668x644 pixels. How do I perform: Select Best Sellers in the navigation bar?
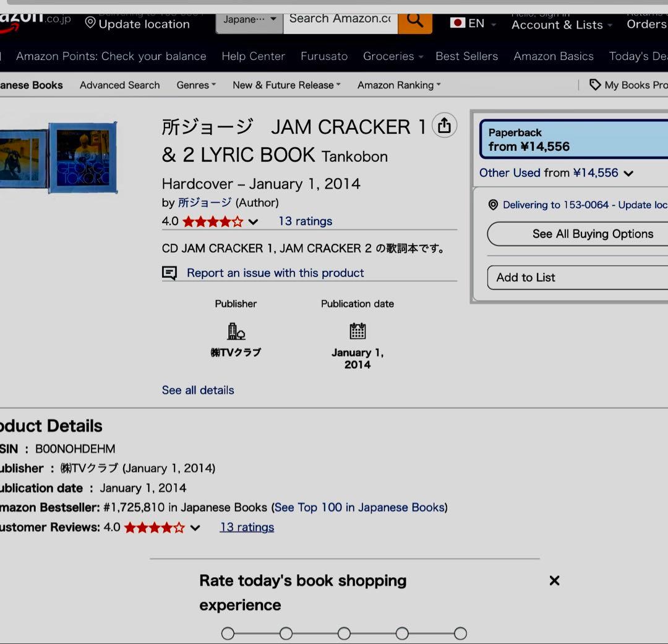click(466, 56)
